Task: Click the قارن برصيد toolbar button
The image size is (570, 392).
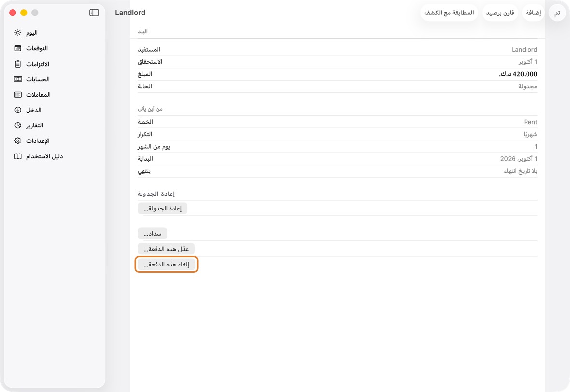Action: pyautogui.click(x=500, y=13)
